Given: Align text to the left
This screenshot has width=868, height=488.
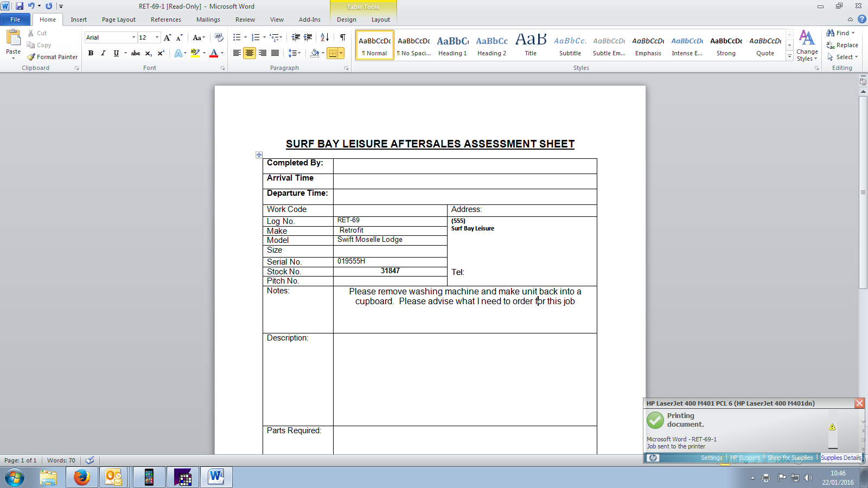Looking at the screenshot, I should tap(237, 53).
